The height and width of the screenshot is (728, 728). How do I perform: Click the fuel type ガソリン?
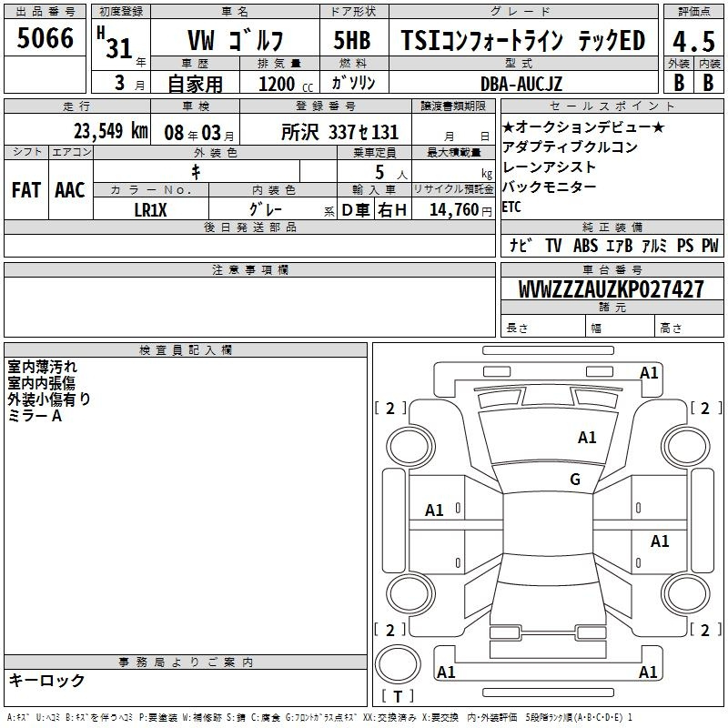click(x=353, y=83)
